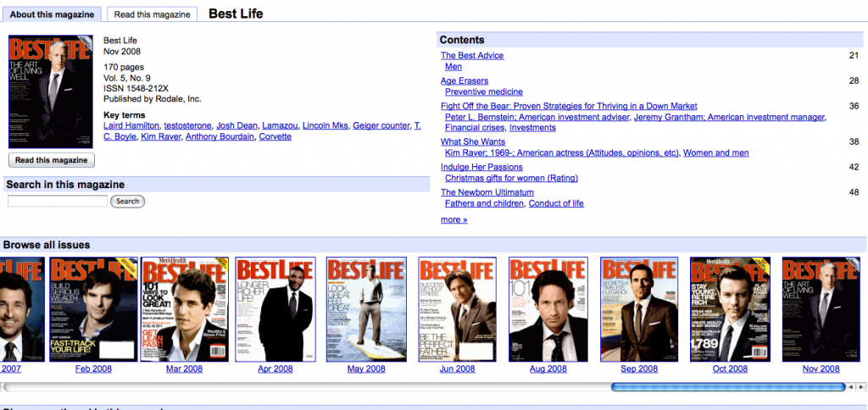This screenshot has height=410, width=868.
Task: Open the Apr 2008 issue cover
Action: pos(275,309)
